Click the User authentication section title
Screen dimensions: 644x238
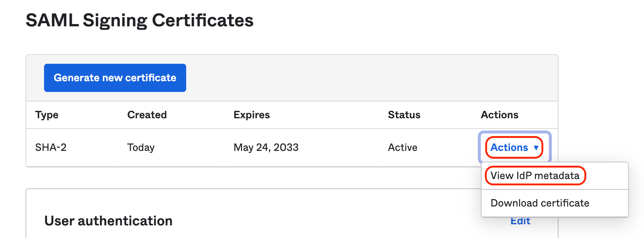(x=108, y=221)
